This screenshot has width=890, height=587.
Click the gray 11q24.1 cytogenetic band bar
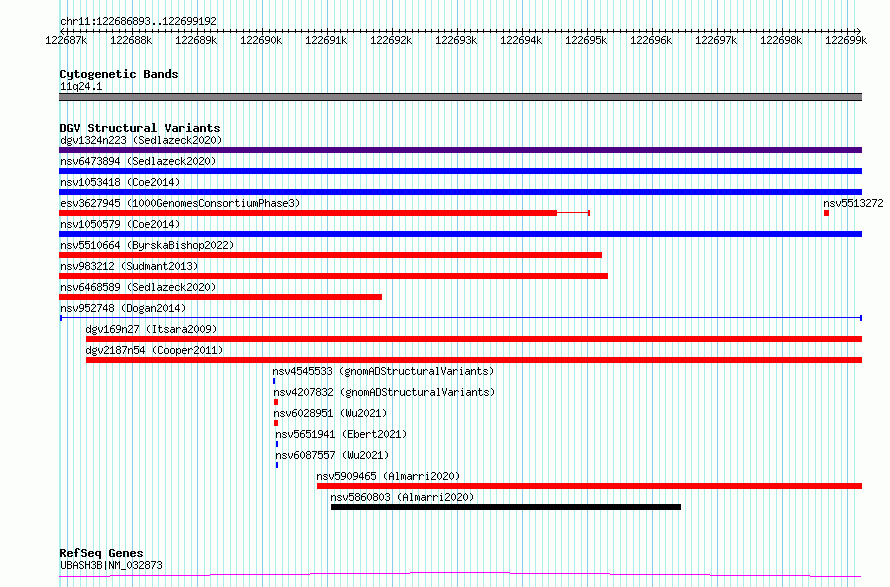(460, 97)
